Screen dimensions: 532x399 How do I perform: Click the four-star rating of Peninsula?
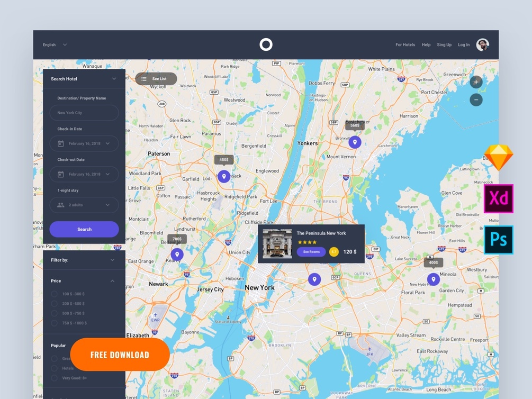[x=307, y=242]
